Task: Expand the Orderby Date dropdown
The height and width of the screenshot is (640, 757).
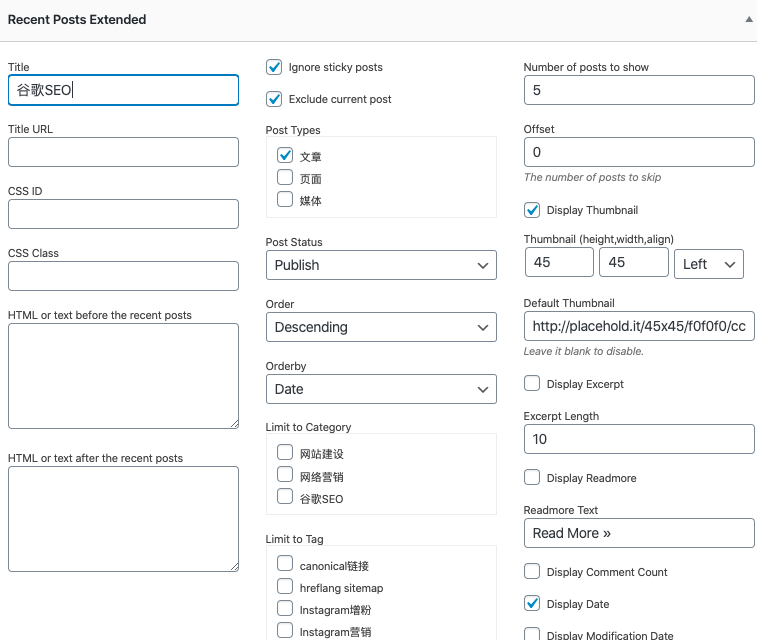Action: pyautogui.click(x=381, y=389)
